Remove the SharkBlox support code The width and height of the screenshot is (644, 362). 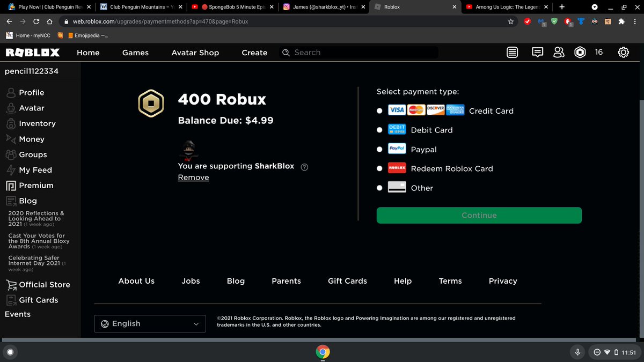tap(193, 178)
